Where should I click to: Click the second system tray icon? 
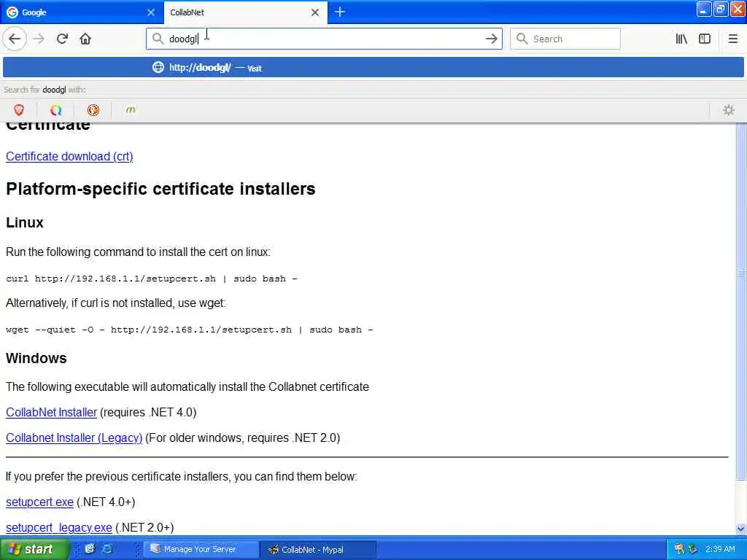click(x=693, y=549)
